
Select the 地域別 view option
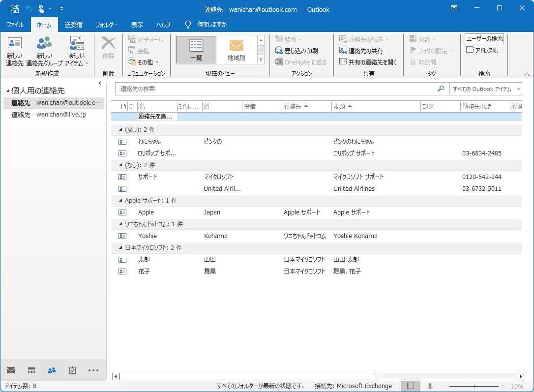point(236,49)
